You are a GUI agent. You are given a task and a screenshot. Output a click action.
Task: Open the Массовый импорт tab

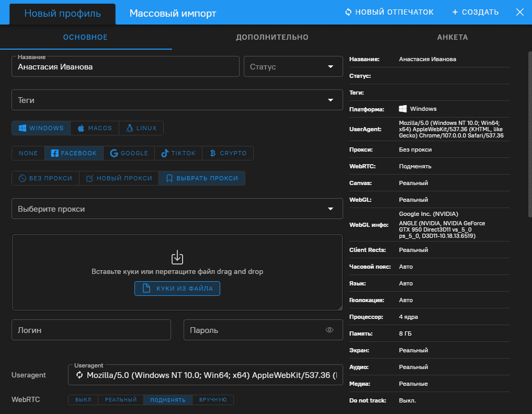pos(173,13)
